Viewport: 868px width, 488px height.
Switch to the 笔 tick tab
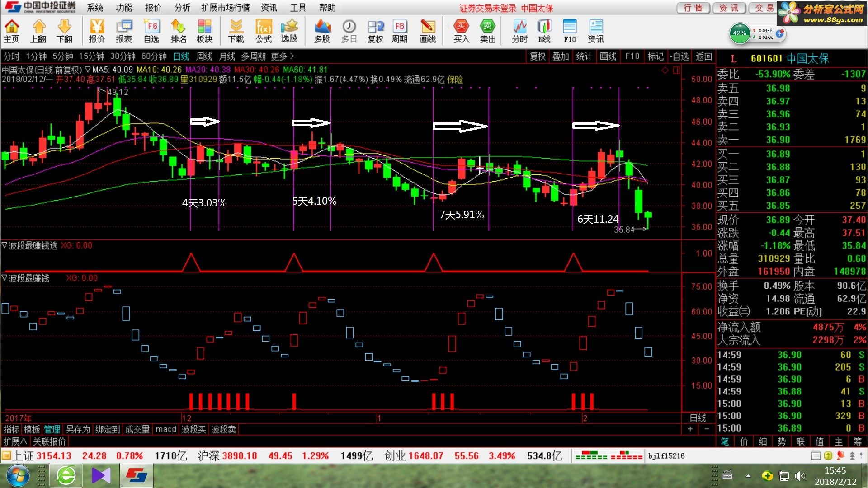(x=725, y=441)
